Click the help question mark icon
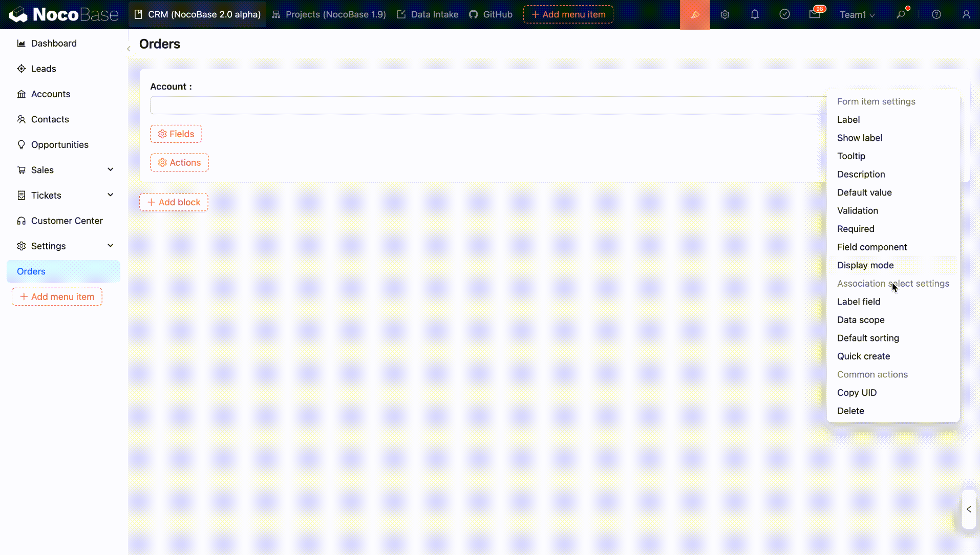 point(936,15)
